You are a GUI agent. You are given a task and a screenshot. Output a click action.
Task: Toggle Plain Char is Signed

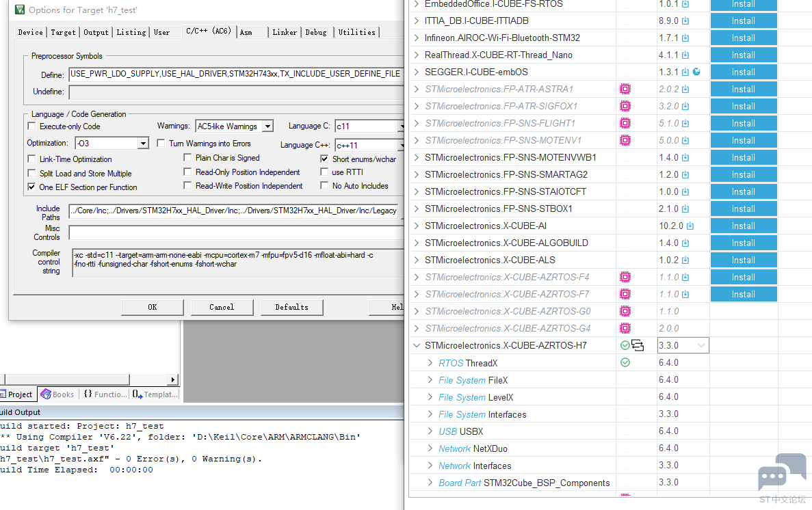(187, 157)
